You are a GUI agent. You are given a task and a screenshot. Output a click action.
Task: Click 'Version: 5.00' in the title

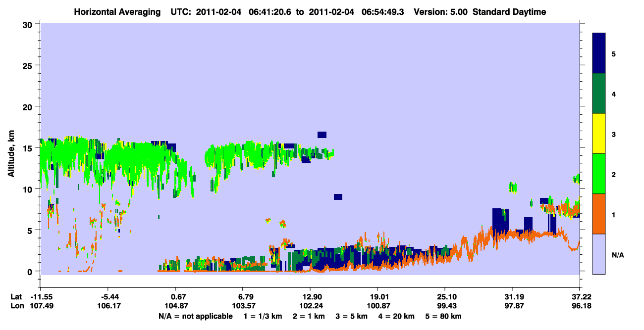[x=441, y=12]
